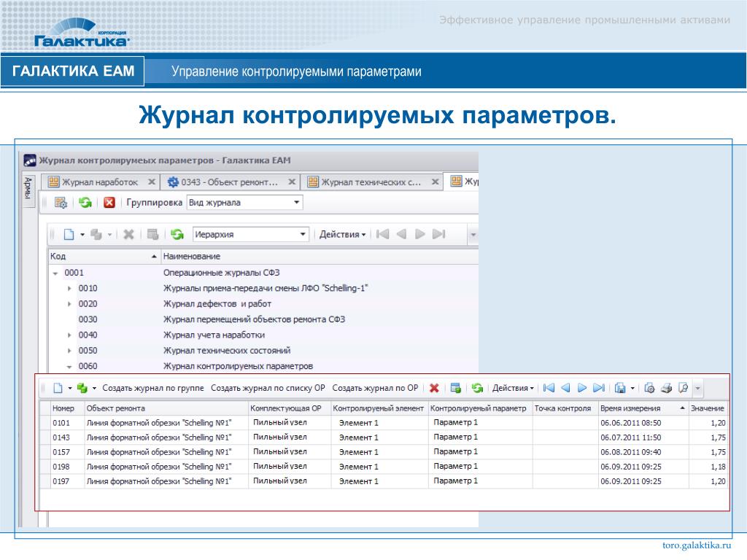Select Операционные журналы СФЗ row

pos(263,273)
